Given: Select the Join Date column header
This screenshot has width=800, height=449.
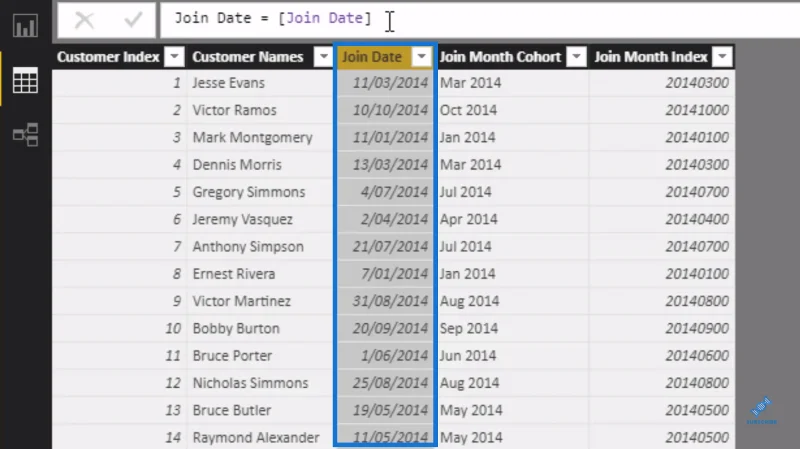Looking at the screenshot, I should click(372, 57).
